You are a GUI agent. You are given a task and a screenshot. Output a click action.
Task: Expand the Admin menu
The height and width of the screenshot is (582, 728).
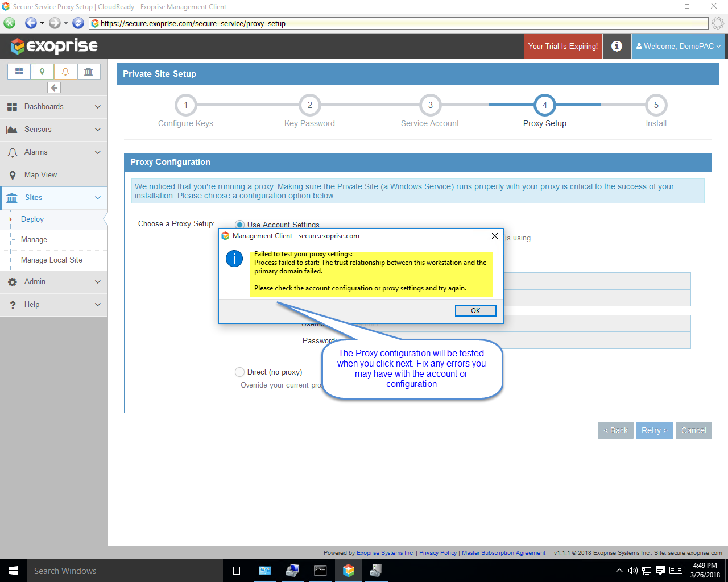54,282
